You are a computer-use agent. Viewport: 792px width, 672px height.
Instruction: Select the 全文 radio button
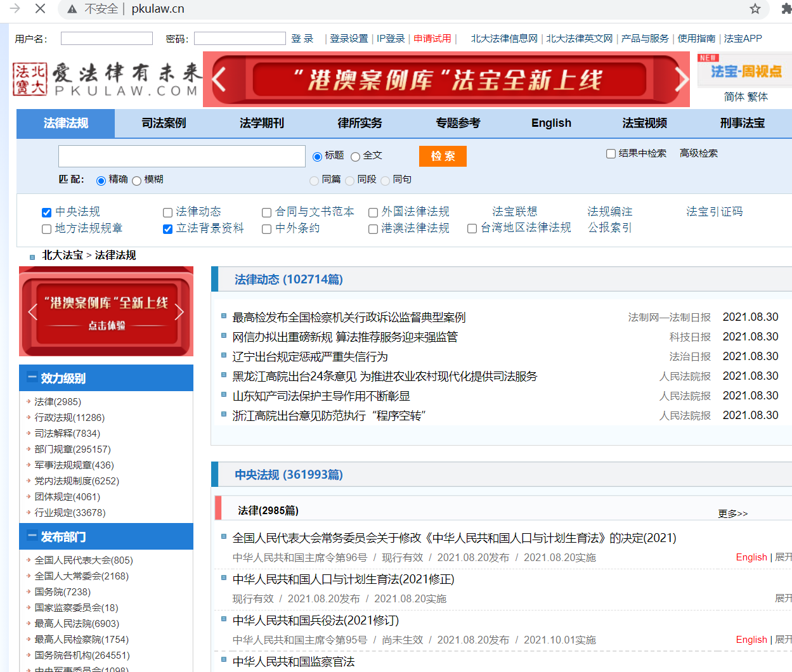[355, 157]
